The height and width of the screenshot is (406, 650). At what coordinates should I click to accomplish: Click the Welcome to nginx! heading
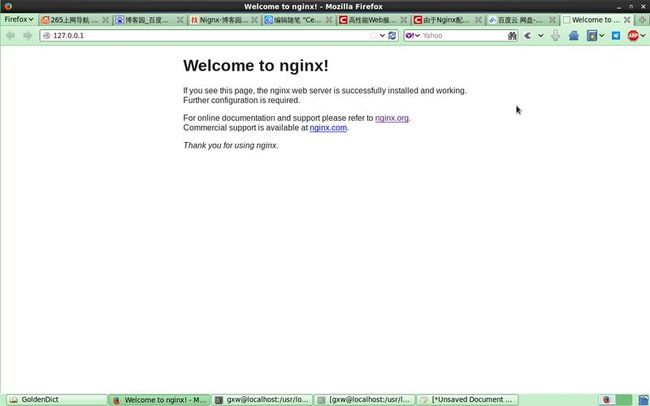[256, 66]
